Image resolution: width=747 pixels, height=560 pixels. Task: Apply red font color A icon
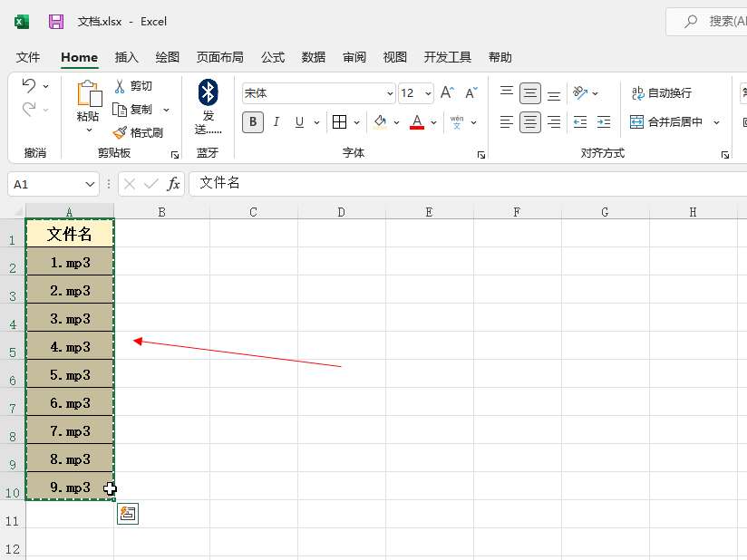click(417, 122)
